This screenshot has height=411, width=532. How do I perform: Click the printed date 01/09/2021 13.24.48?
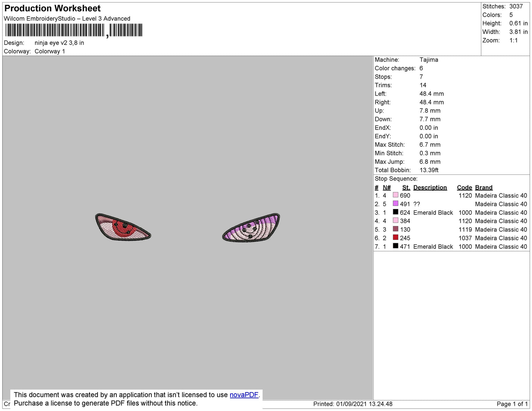coord(364,404)
